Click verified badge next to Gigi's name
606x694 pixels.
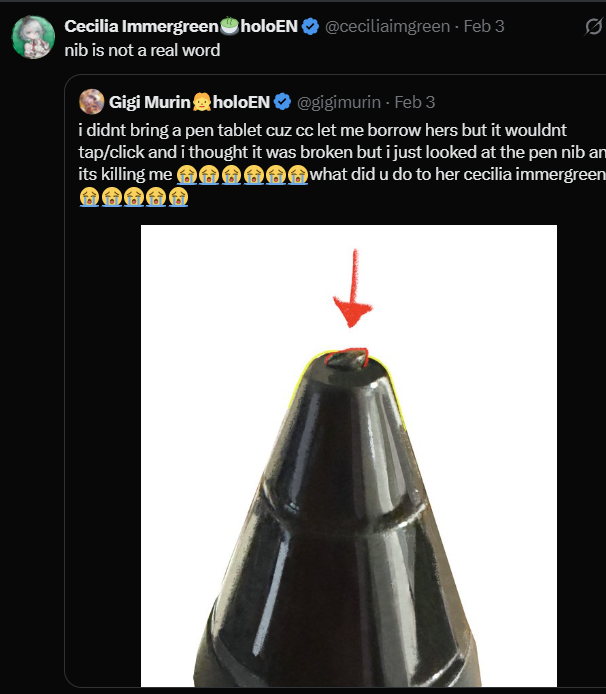[x=283, y=102]
